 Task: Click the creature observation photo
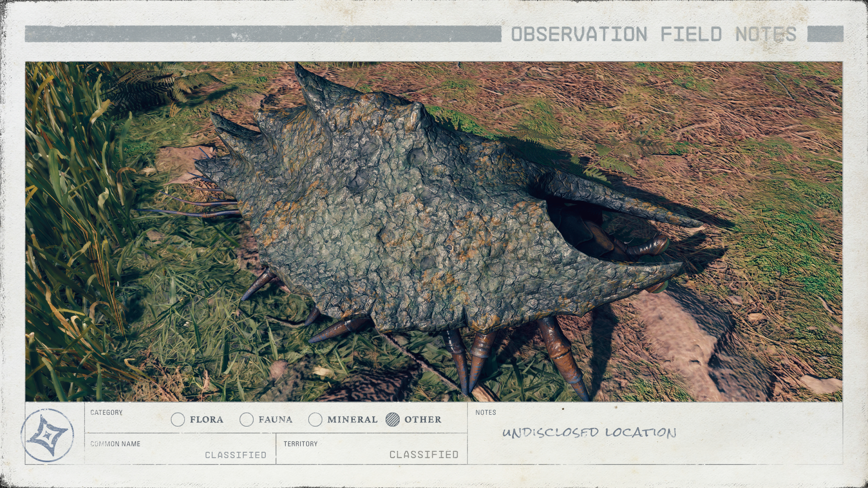[x=434, y=232]
